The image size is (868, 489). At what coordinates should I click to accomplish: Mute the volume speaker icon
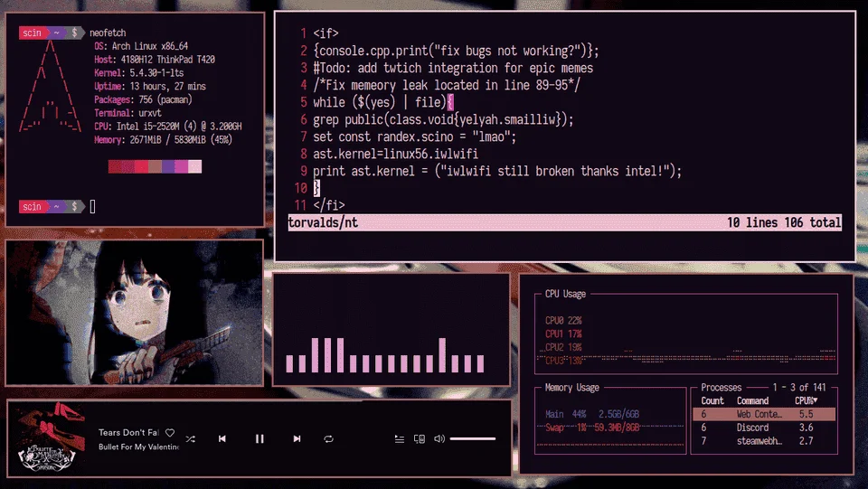tap(439, 438)
